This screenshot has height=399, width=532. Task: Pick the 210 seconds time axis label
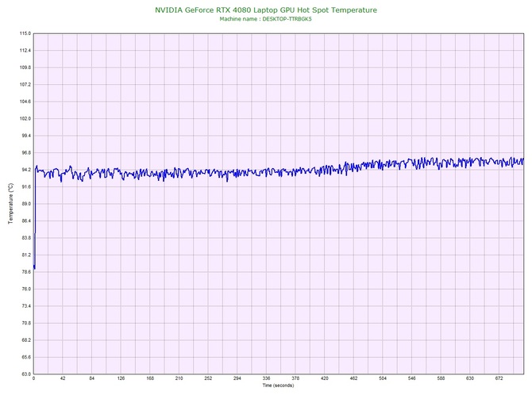point(179,378)
